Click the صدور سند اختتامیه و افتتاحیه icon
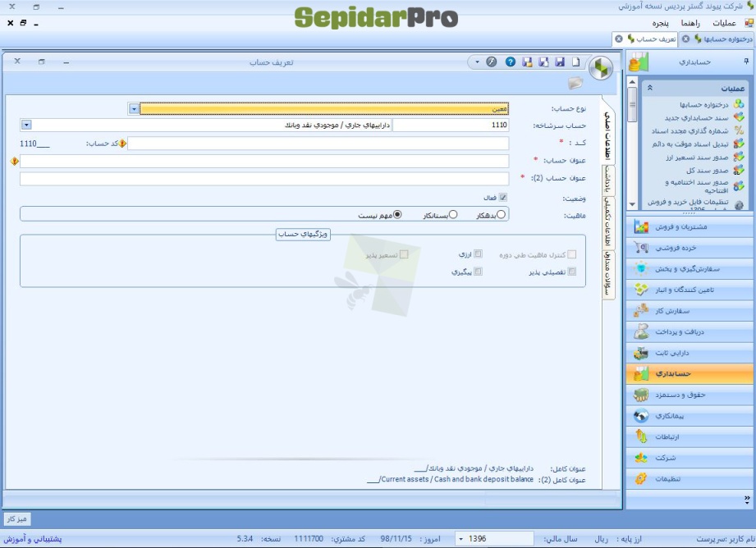Screen dimensions: 756x548 point(738,185)
